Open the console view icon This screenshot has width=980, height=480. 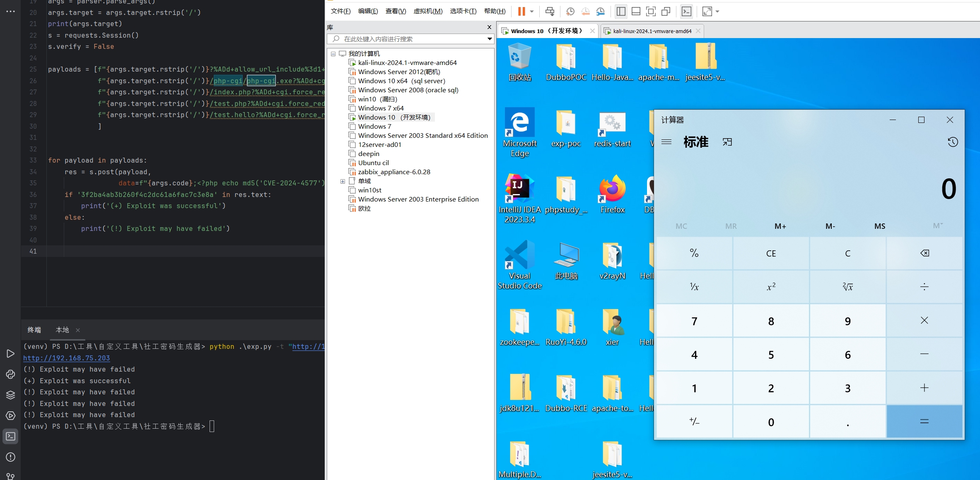[x=686, y=12]
